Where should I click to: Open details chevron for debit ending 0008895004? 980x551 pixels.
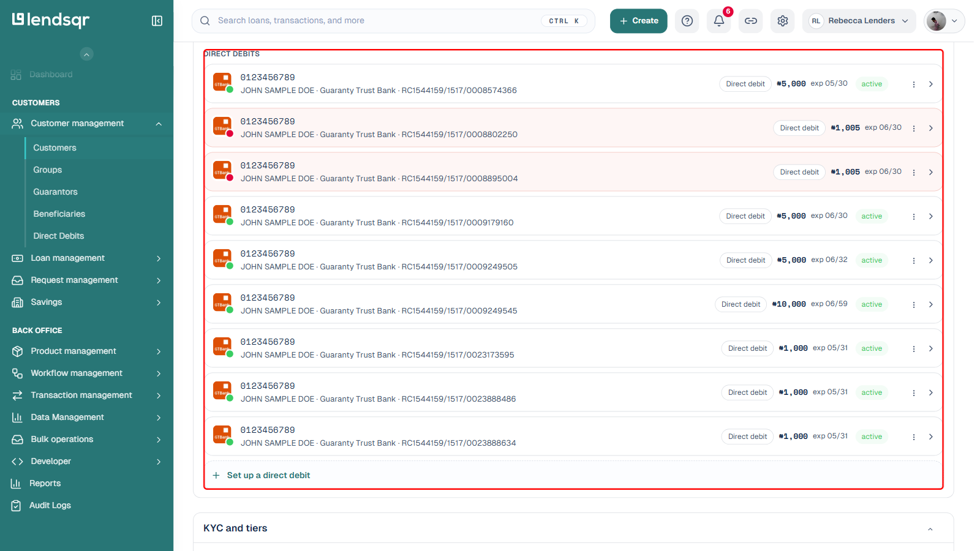click(930, 173)
